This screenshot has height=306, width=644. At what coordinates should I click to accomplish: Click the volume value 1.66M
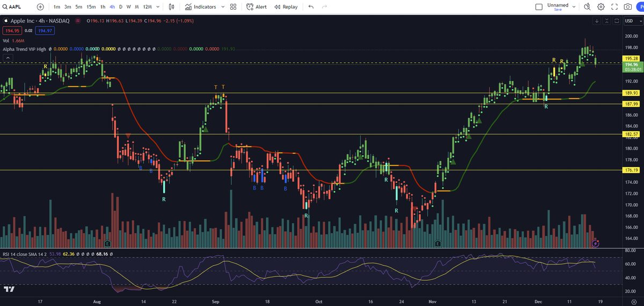tap(18, 40)
